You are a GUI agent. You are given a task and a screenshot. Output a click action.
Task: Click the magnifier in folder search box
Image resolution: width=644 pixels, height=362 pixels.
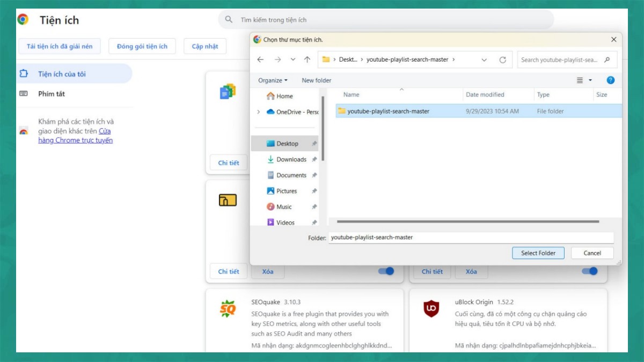point(607,60)
